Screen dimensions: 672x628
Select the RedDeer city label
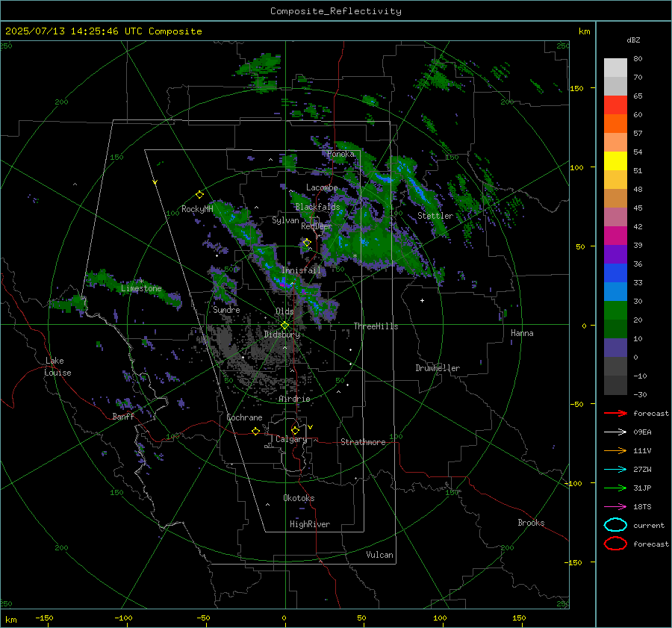[317, 226]
